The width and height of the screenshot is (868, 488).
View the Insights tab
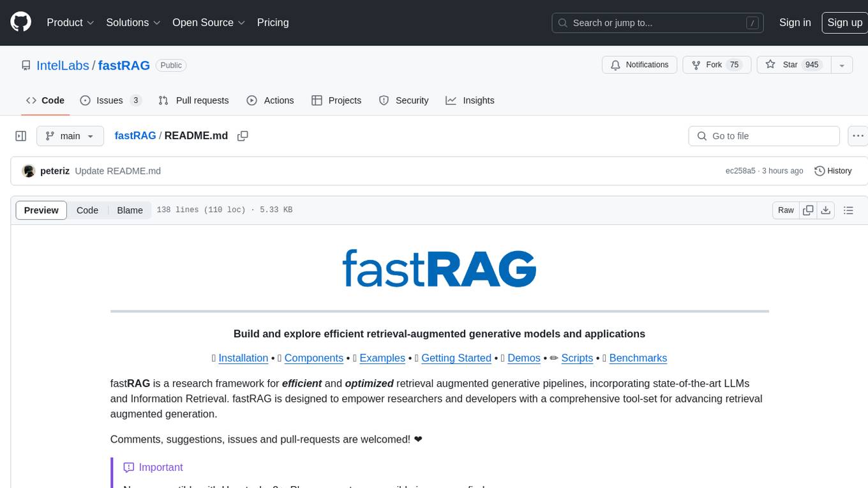(x=470, y=100)
